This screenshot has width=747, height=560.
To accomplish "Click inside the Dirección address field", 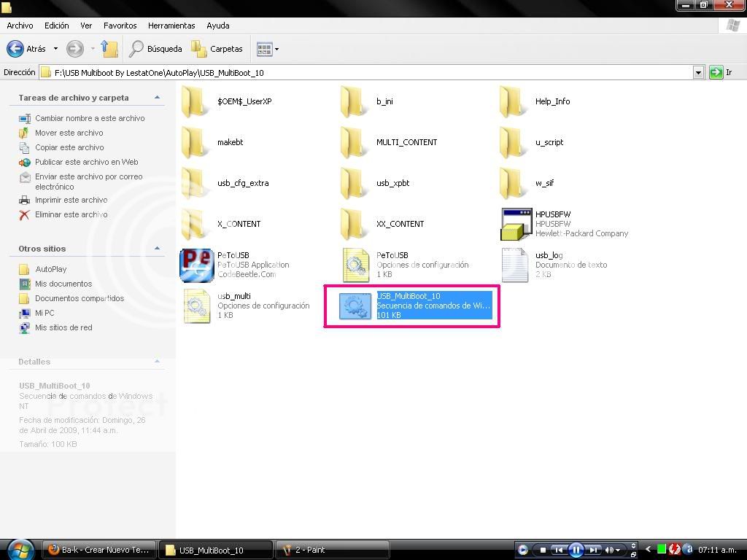I will point(365,72).
